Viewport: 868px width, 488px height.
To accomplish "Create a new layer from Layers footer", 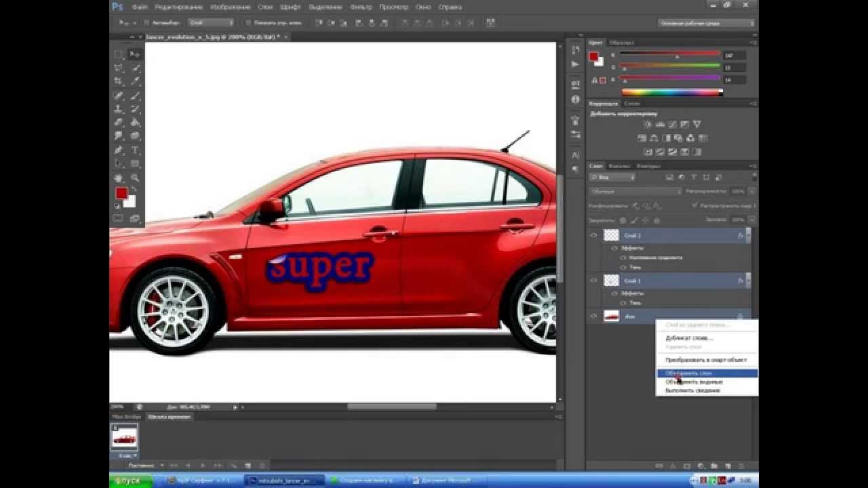I will 728,466.
